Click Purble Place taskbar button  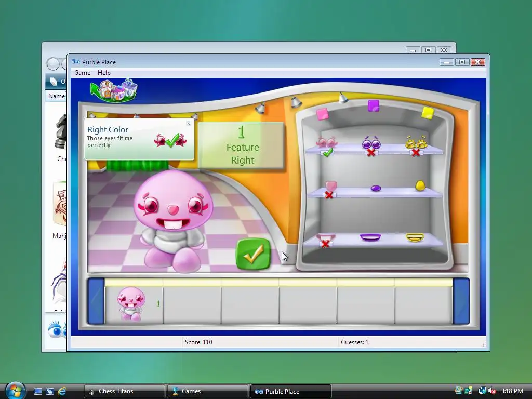point(290,391)
